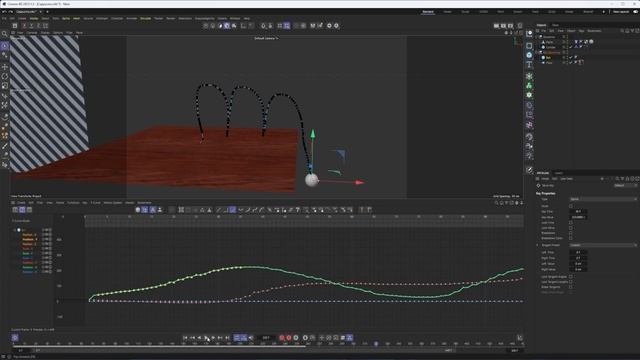Screen dimensions: 640x360
Task: Open the File menu in main menu bar
Action: point(4,19)
